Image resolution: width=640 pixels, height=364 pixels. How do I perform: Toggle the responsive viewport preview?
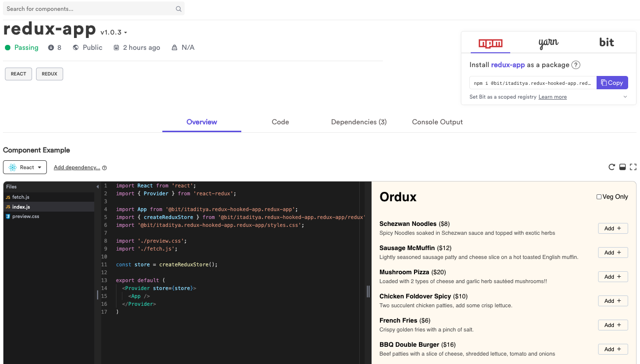click(622, 167)
